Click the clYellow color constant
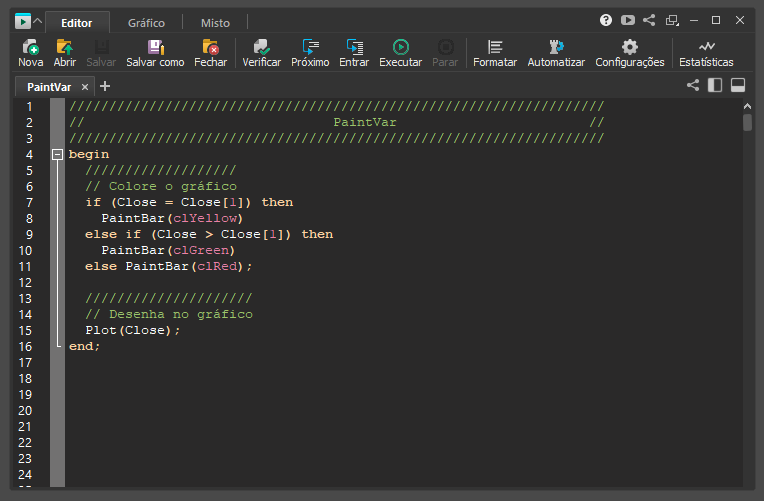 click(205, 218)
